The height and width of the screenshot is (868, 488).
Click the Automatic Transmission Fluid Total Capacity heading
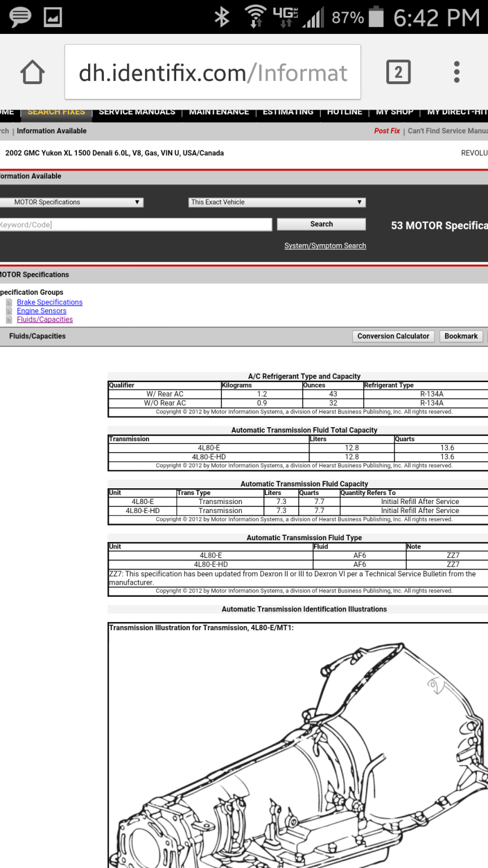(304, 430)
